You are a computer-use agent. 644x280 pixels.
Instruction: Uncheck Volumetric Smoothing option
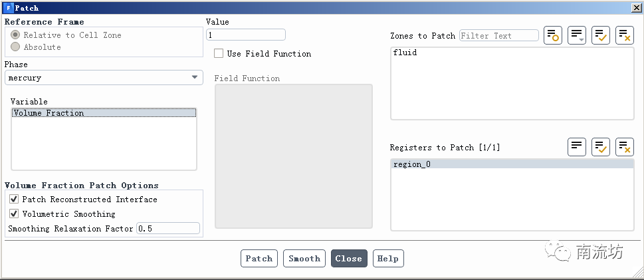point(14,214)
